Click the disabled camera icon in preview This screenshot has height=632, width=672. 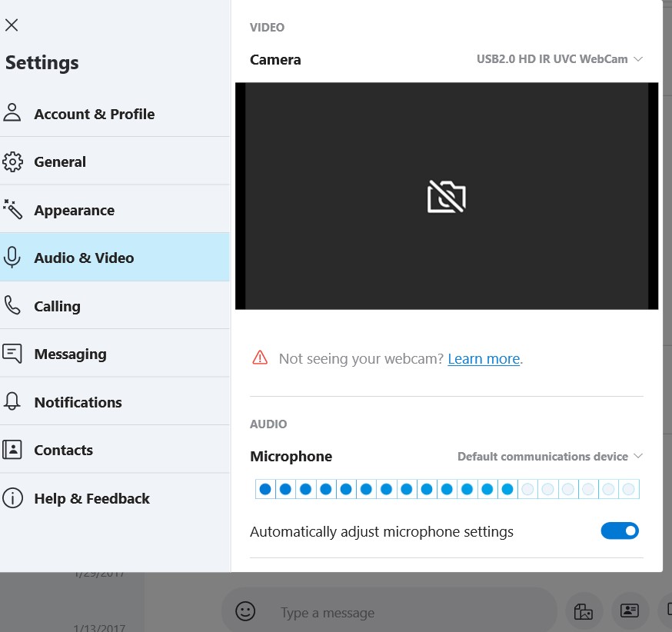tap(447, 197)
